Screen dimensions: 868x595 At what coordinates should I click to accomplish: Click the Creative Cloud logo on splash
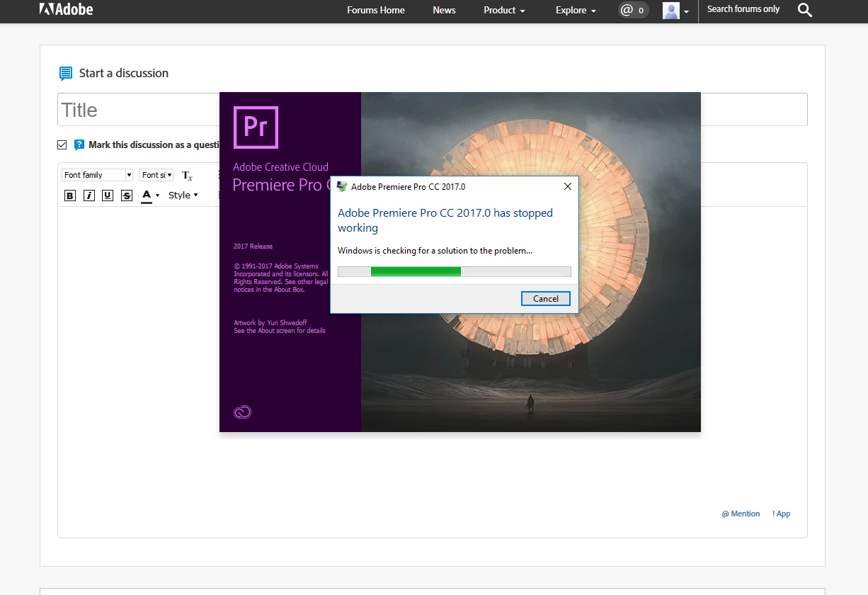242,412
